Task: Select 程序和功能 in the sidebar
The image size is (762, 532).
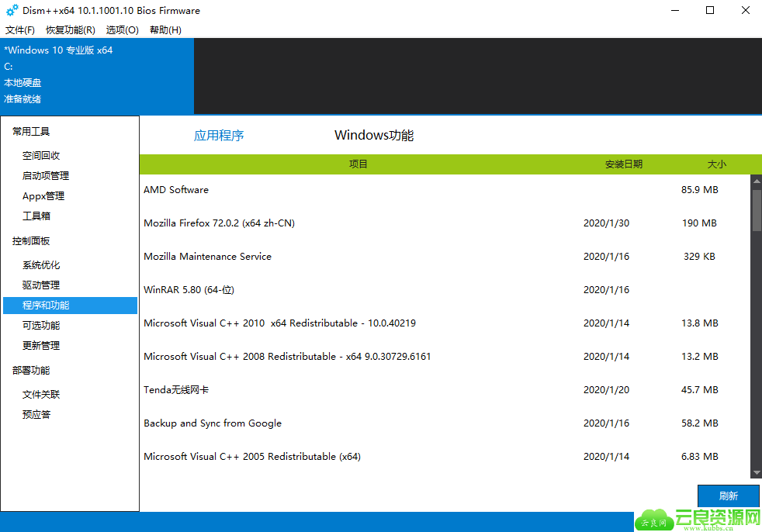Action: click(x=70, y=305)
